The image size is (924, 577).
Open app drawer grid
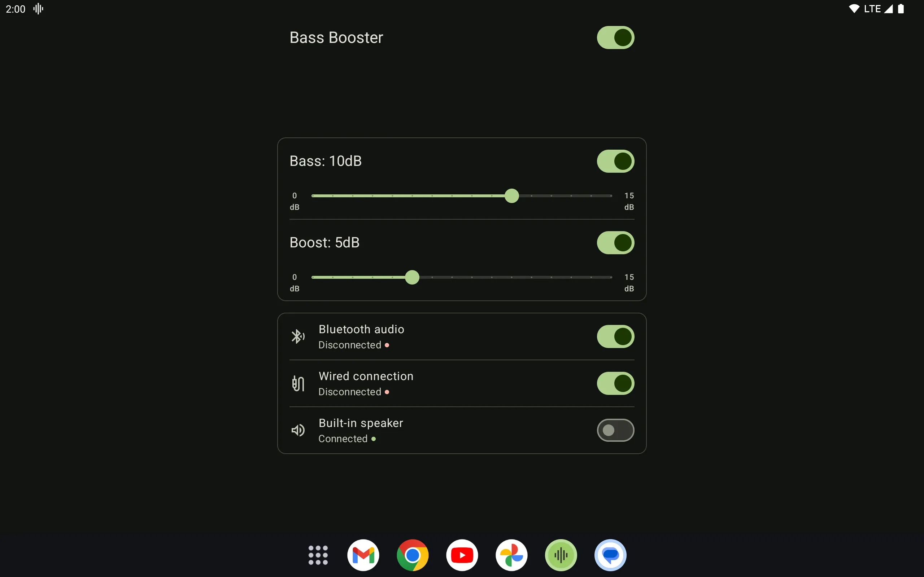318,554
